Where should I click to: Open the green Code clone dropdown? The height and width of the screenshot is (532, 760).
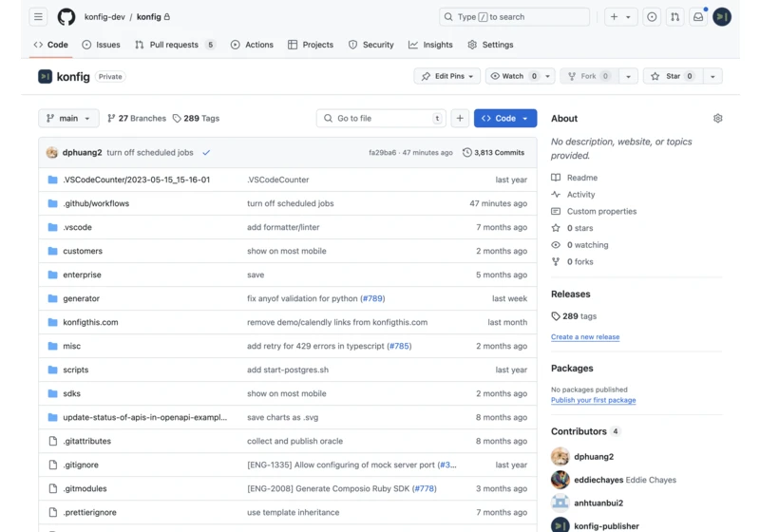pos(505,118)
